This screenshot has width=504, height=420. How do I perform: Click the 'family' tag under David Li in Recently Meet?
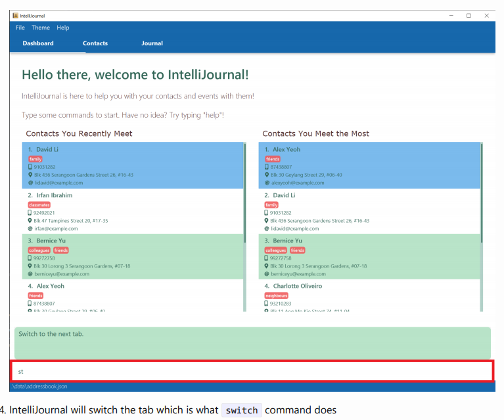(x=35, y=159)
